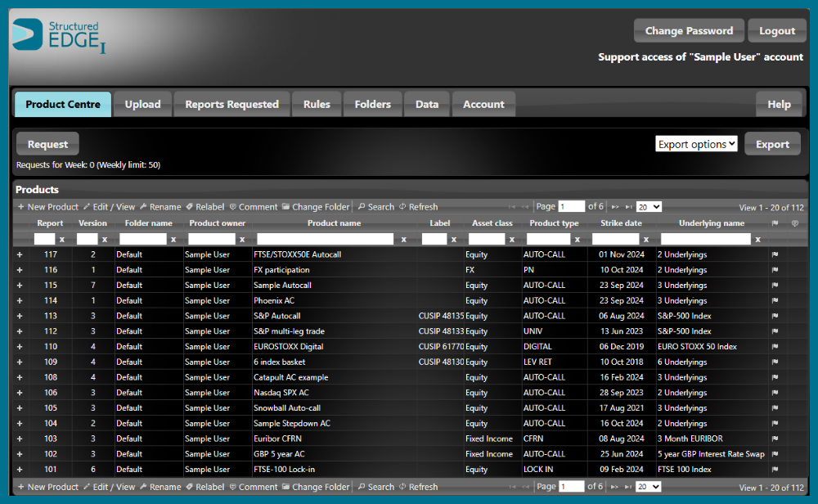This screenshot has height=504, width=818.
Task: Click Edit / View in top toolbar
Action: pos(109,207)
